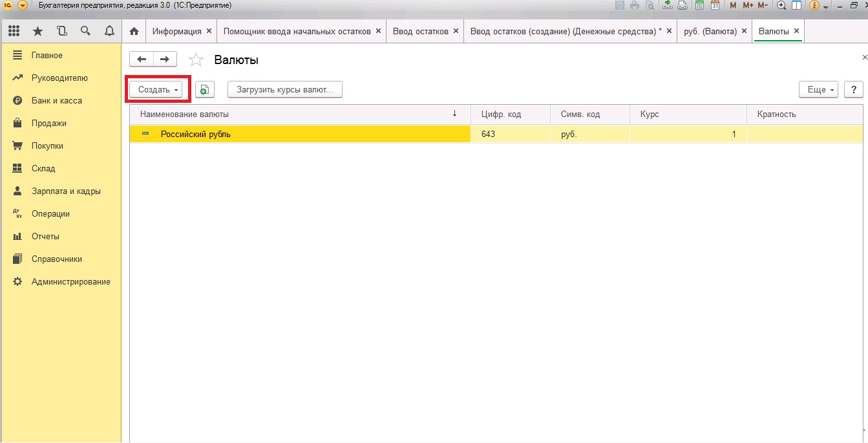Navigate back with the left arrow
Screen dimensions: 868x443
142,59
